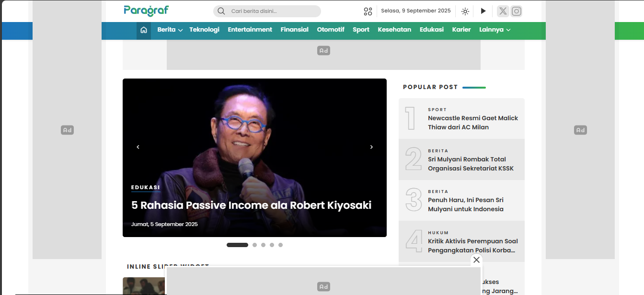Open '5 Rahasia Passive Income' headline
Viewport: 644px width, 295px height.
[x=251, y=205]
